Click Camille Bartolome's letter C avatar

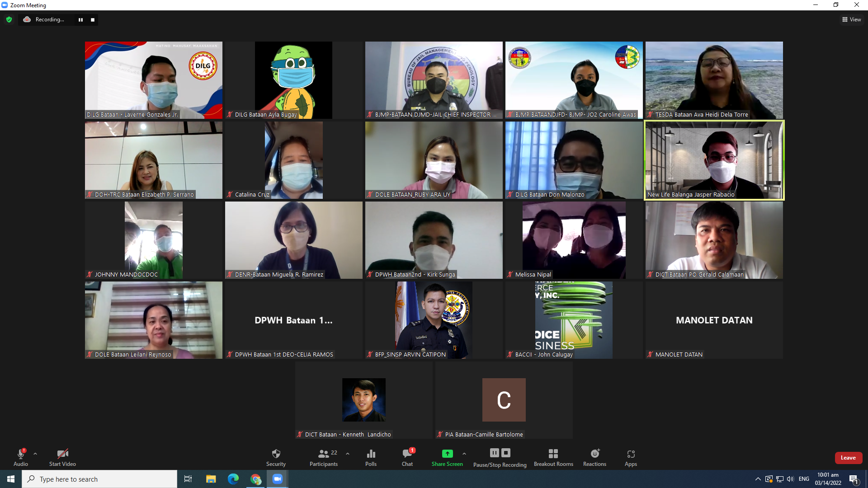point(504,400)
